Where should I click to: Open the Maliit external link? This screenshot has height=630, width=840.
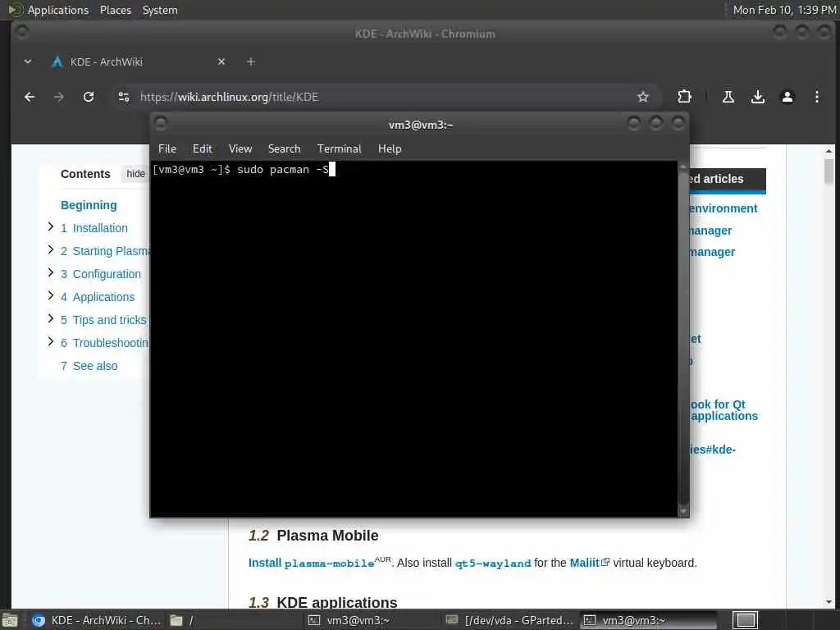pyautogui.click(x=589, y=563)
